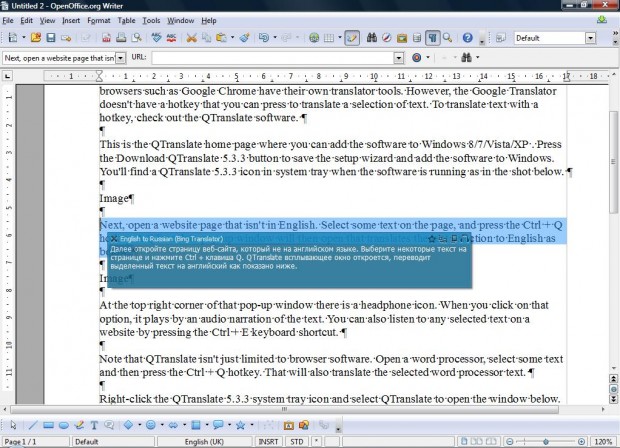This screenshot has height=448, width=620.
Task: Open a file using the folder icon
Action: click(36, 38)
